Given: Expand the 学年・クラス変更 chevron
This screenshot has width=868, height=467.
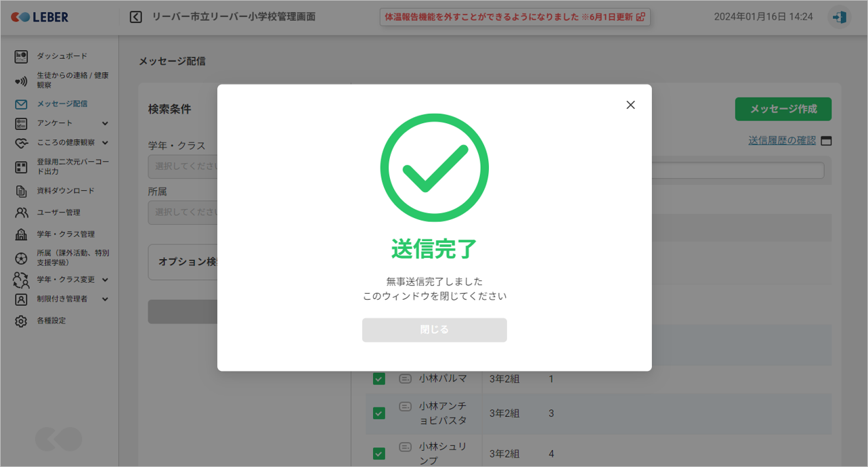Looking at the screenshot, I should tap(105, 280).
